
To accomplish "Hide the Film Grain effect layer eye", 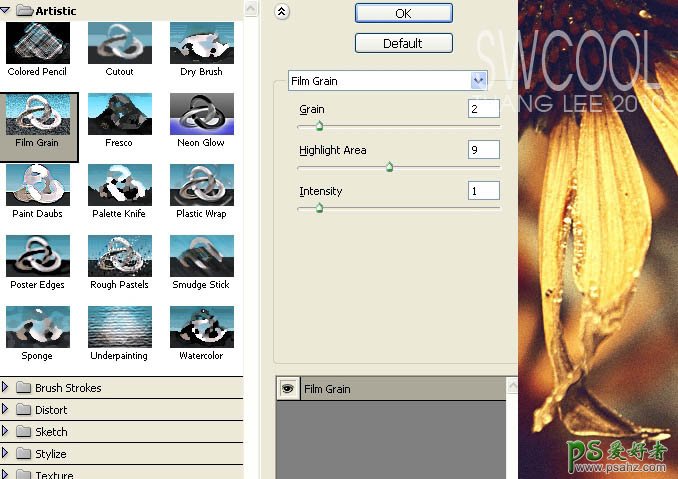I will tap(288, 389).
